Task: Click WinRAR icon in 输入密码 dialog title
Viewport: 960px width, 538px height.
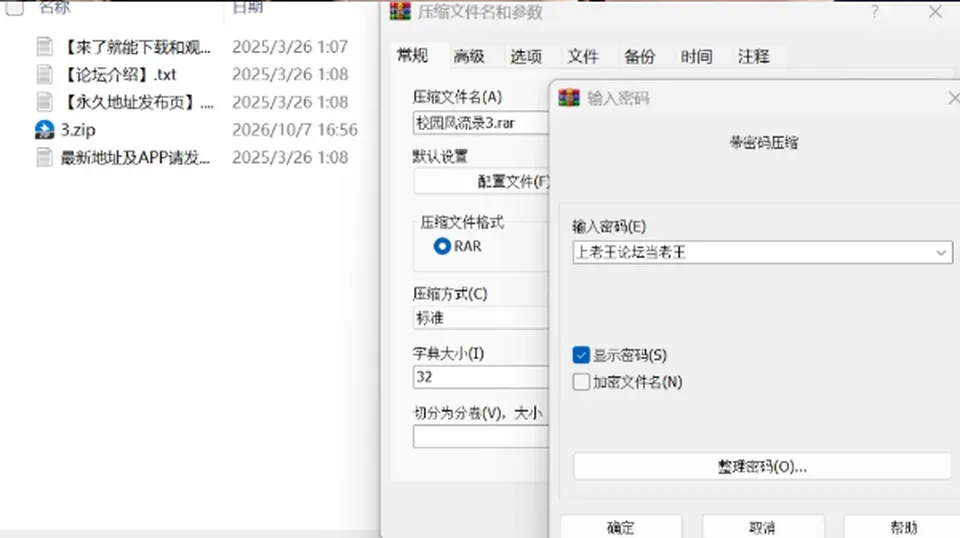Action: pyautogui.click(x=569, y=97)
